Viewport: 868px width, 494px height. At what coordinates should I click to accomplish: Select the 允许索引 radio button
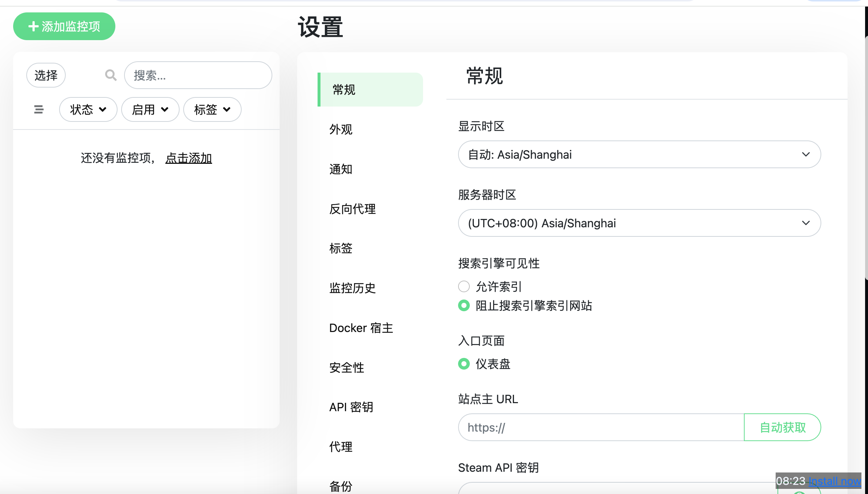point(464,286)
